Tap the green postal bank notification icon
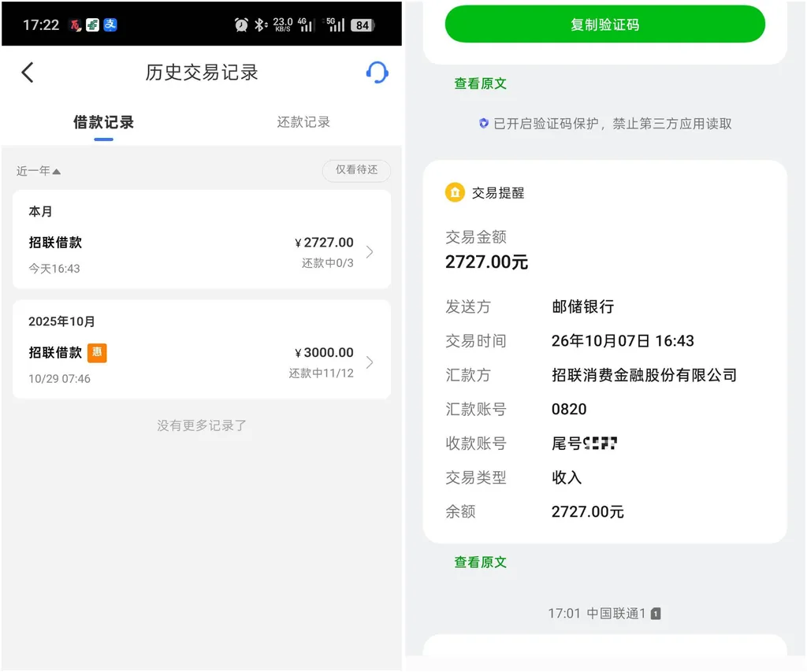The width and height of the screenshot is (807, 672). coord(93,24)
